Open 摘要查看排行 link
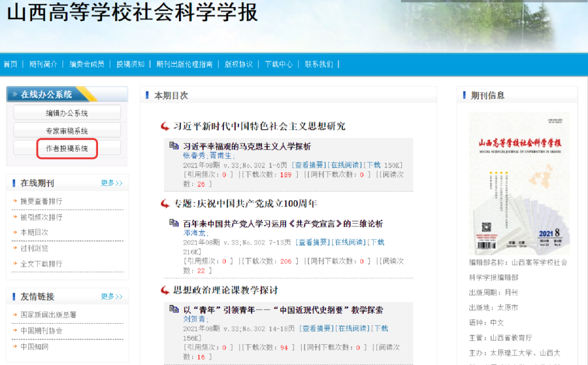588x365 pixels. (x=41, y=201)
